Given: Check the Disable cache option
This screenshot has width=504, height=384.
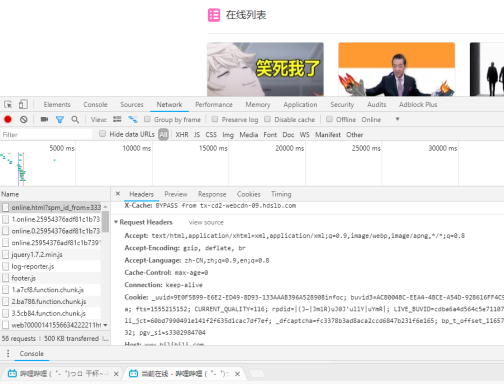Looking at the screenshot, I should pyautogui.click(x=267, y=119).
